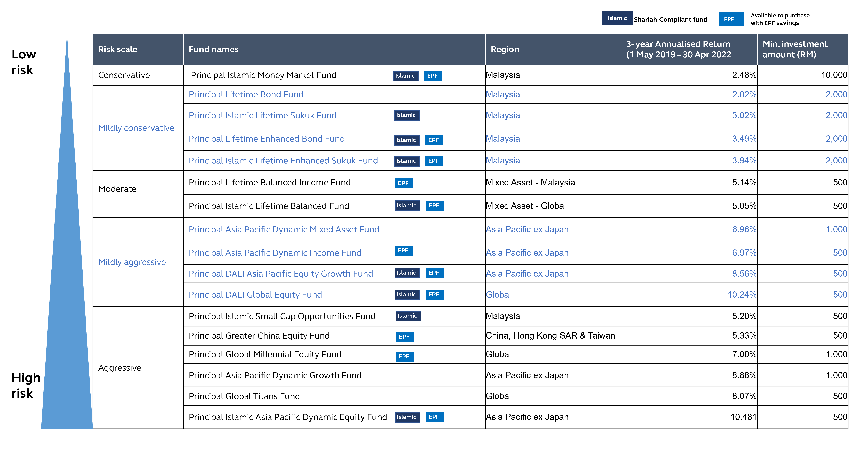
Task: Click Islamic badge beside Principal Islamic Money Market Fund
Action: click(x=406, y=76)
